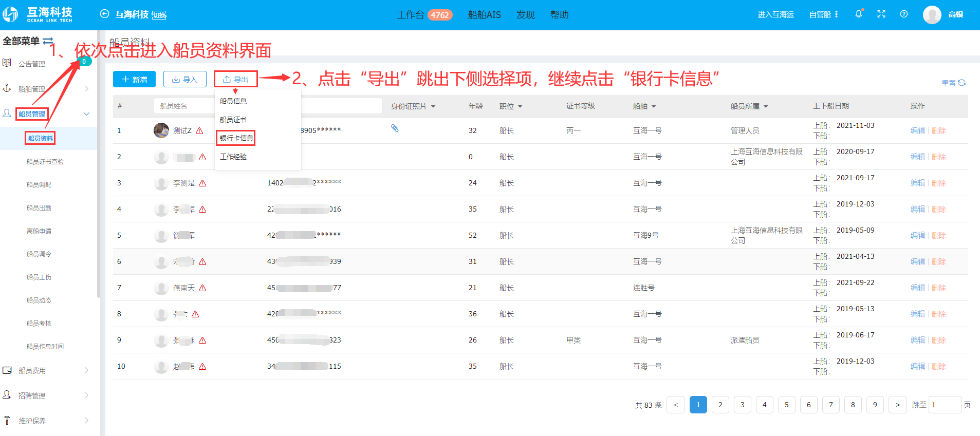Click the 跳至 page number input
The image size is (980, 436).
coord(945,405)
